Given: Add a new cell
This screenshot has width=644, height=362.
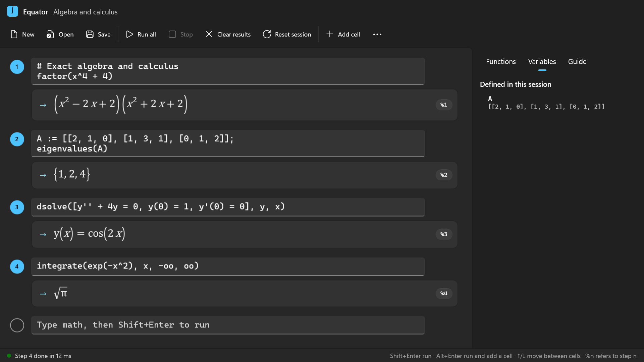Looking at the screenshot, I should pyautogui.click(x=343, y=34).
